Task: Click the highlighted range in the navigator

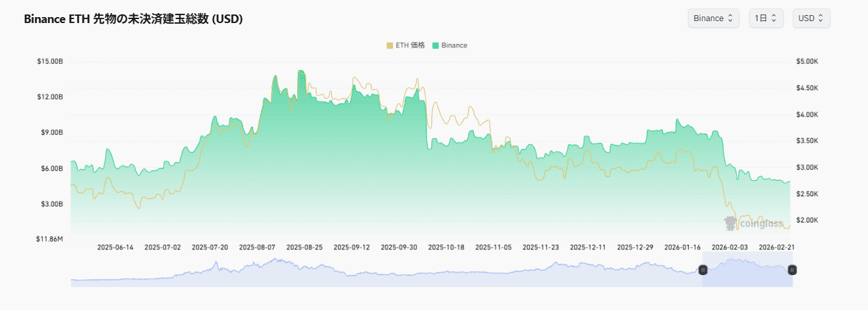Action: (747, 272)
